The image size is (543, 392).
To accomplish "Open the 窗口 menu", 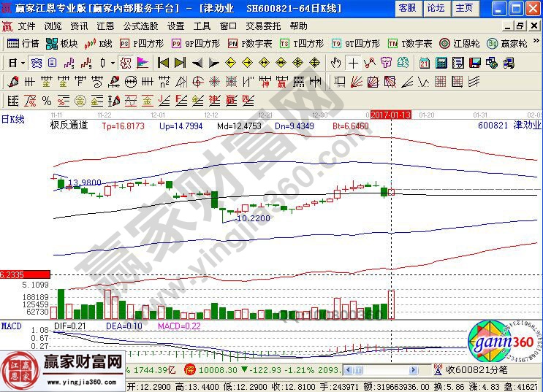I will point(228,26).
